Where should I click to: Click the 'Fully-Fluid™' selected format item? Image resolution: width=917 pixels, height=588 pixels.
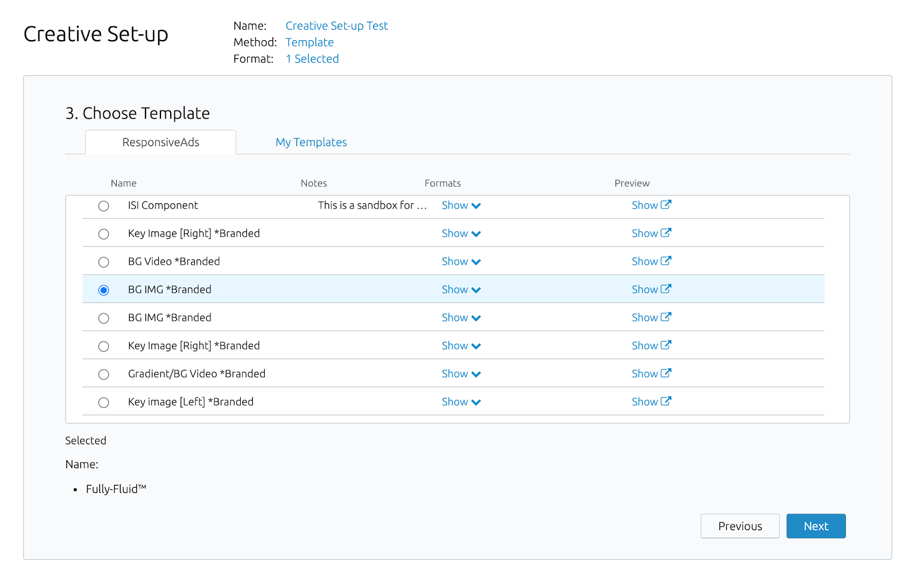[116, 489]
